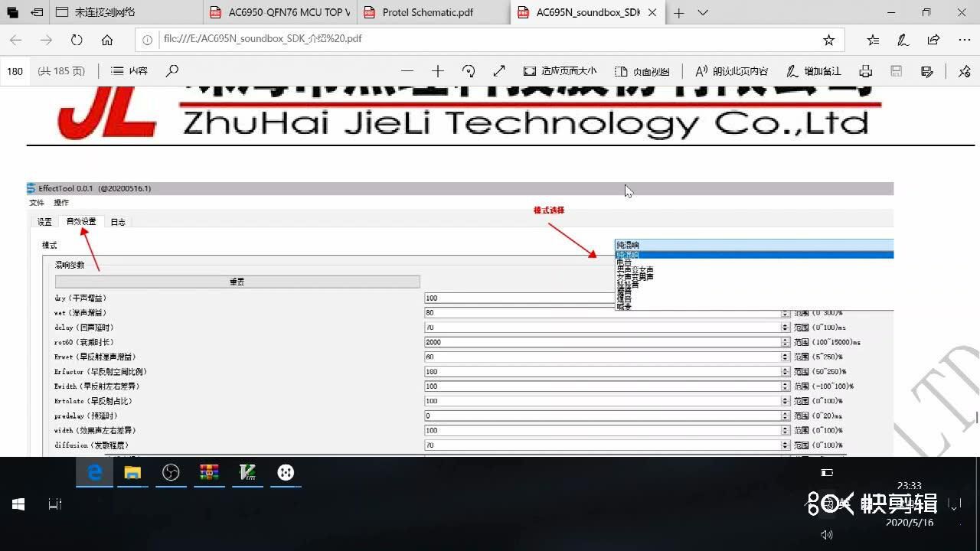Switch to the Protel Schematic.pdf tab

(x=427, y=12)
